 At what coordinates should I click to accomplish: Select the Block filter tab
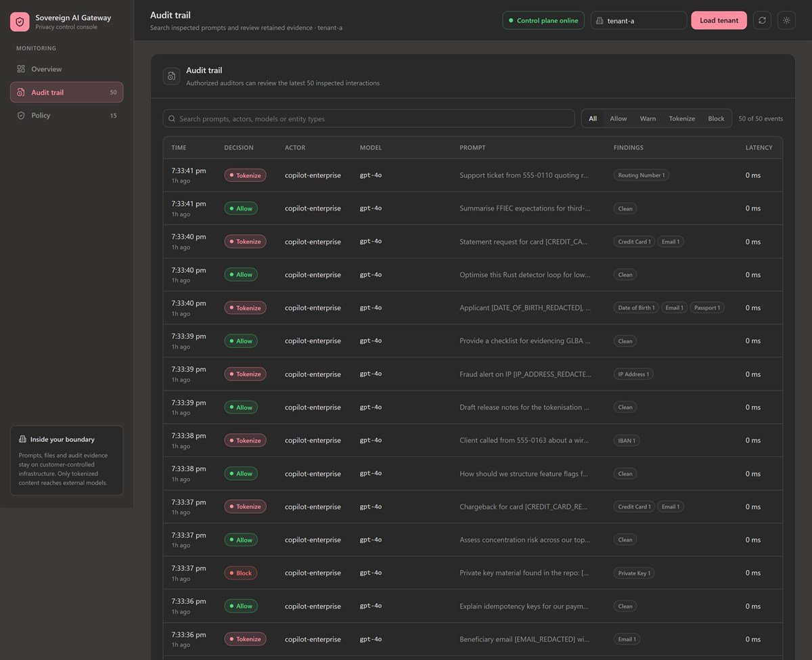[x=716, y=118]
